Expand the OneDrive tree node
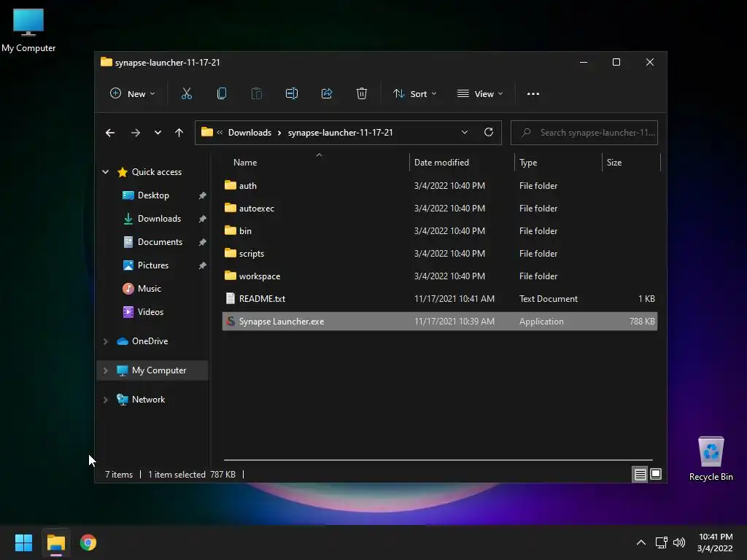747x560 pixels. pos(105,341)
